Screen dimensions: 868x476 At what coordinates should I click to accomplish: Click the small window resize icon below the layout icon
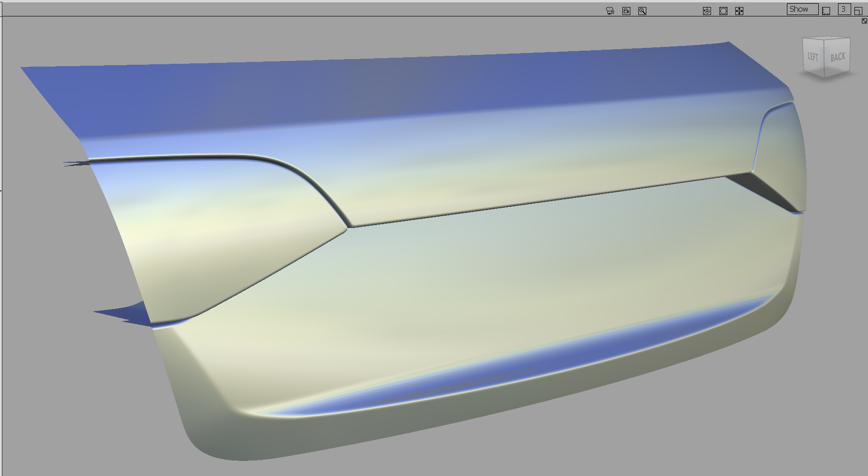pyautogui.click(x=864, y=21)
